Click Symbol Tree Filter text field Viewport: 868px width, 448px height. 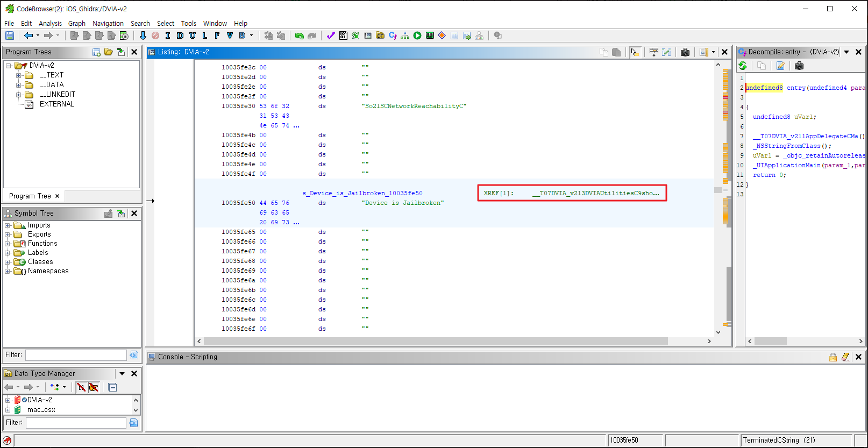(x=76, y=355)
